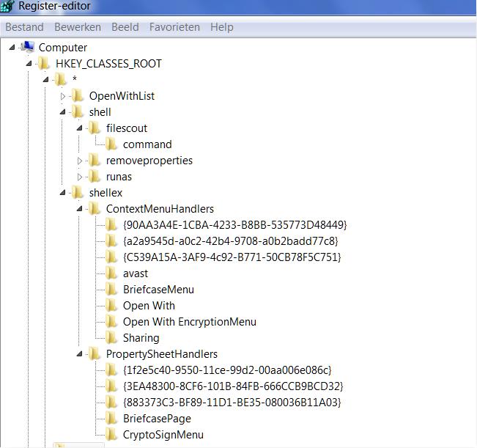Select the runas key label
The height and width of the screenshot is (448, 477).
[x=119, y=177]
